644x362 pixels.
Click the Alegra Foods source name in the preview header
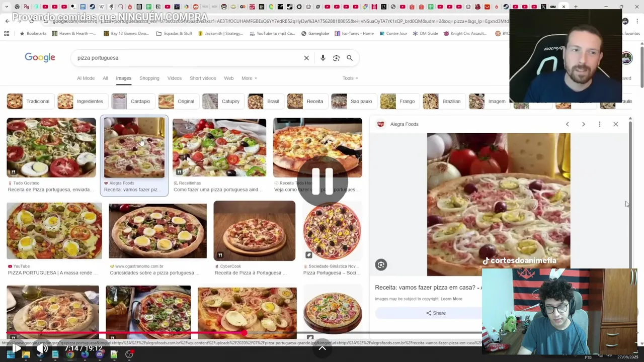coord(404,124)
